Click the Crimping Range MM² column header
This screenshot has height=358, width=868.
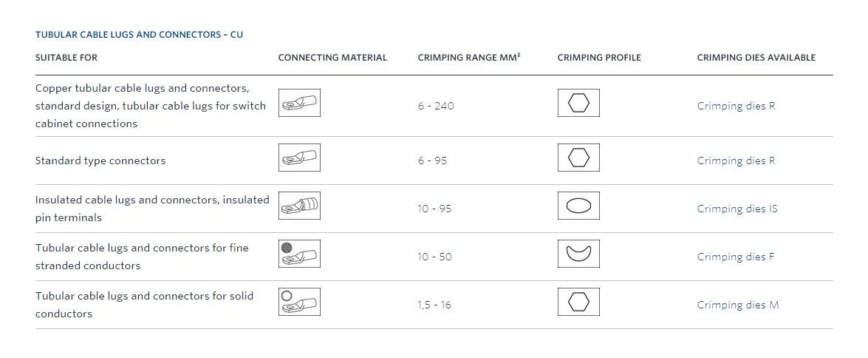point(469,58)
